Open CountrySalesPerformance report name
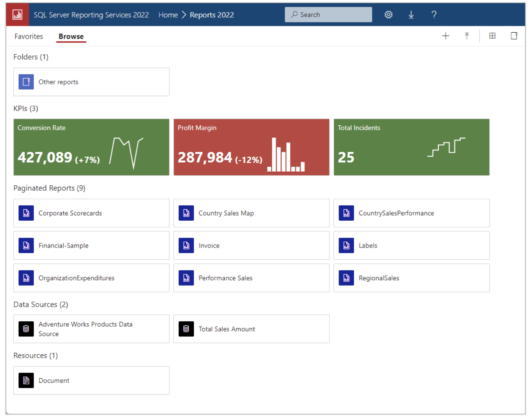 396,213
